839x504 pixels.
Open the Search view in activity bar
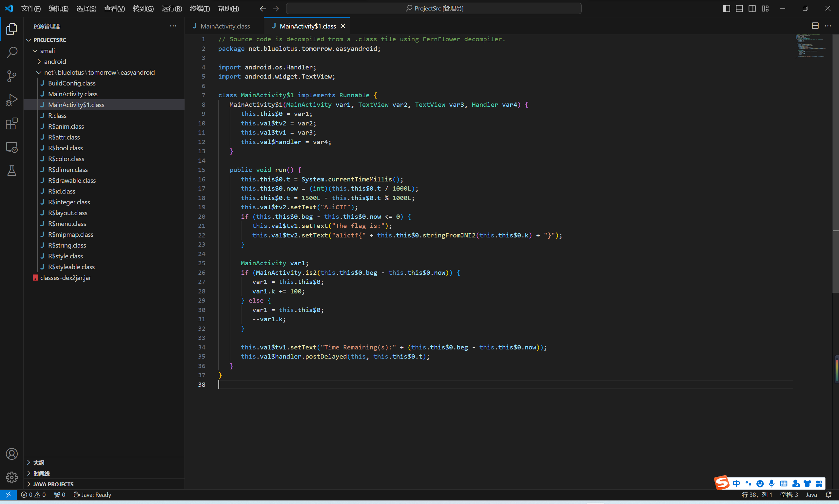[11, 53]
